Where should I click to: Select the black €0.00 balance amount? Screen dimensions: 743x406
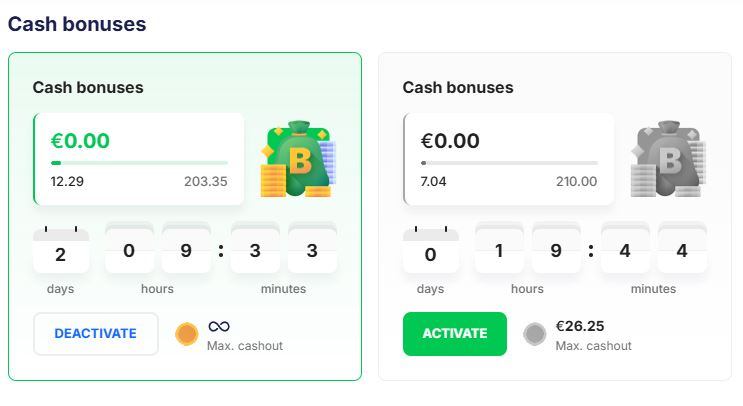(x=450, y=141)
